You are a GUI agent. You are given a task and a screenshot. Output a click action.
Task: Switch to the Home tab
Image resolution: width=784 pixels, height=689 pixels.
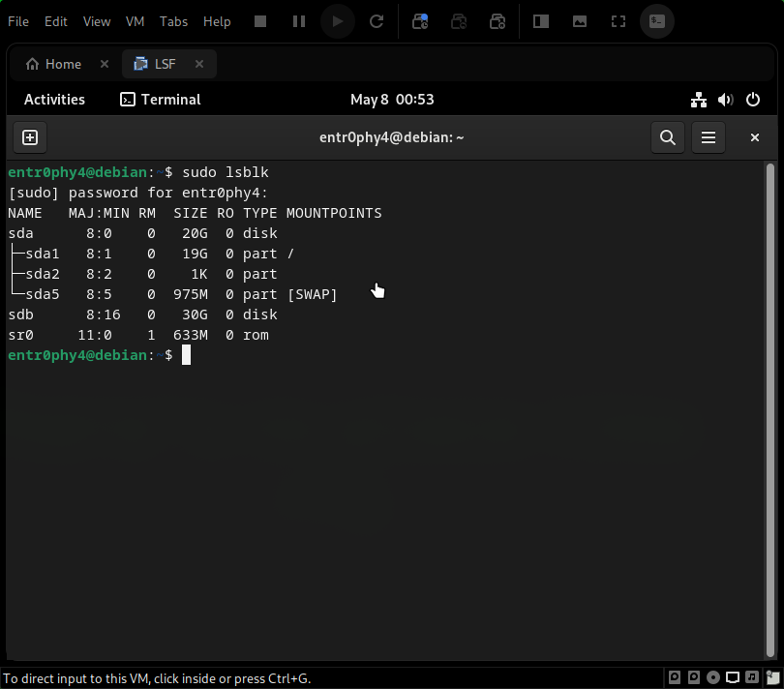54,64
